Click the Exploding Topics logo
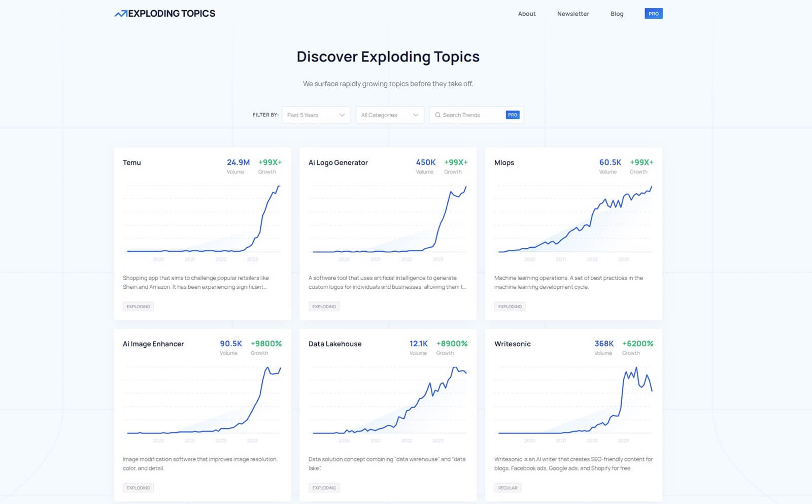This screenshot has width=812, height=504. pos(165,14)
